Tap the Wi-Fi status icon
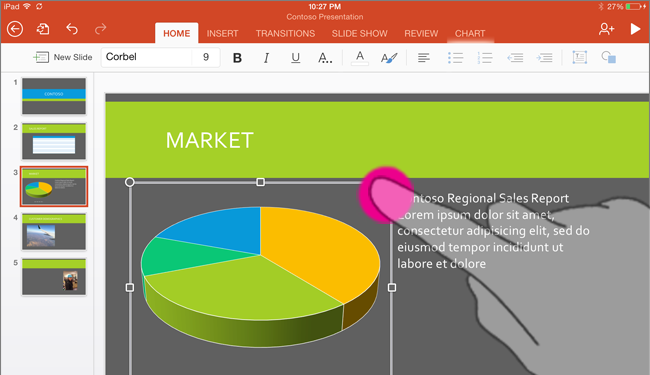650x375 pixels. click(27, 6)
